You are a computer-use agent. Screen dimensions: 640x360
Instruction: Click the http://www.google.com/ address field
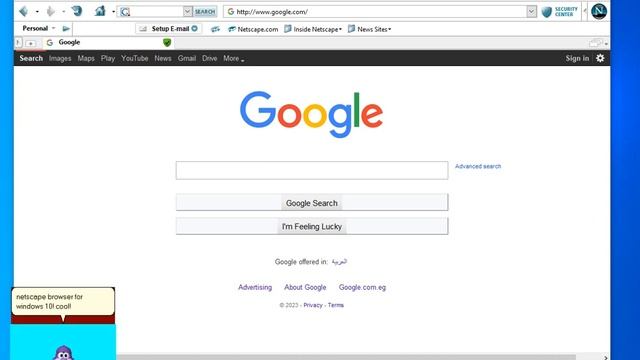[380, 12]
